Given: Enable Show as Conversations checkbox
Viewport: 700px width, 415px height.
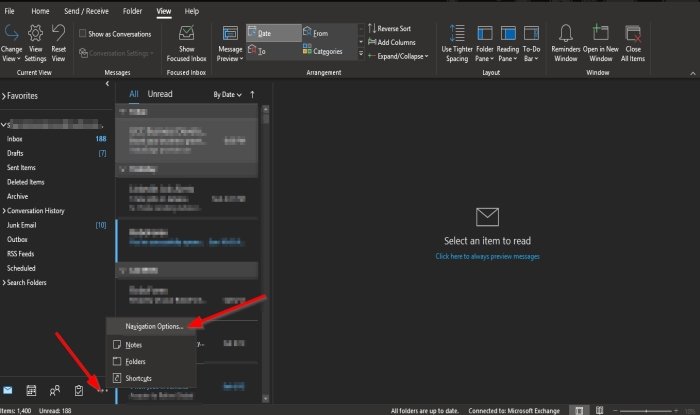Looking at the screenshot, I should point(83,33).
